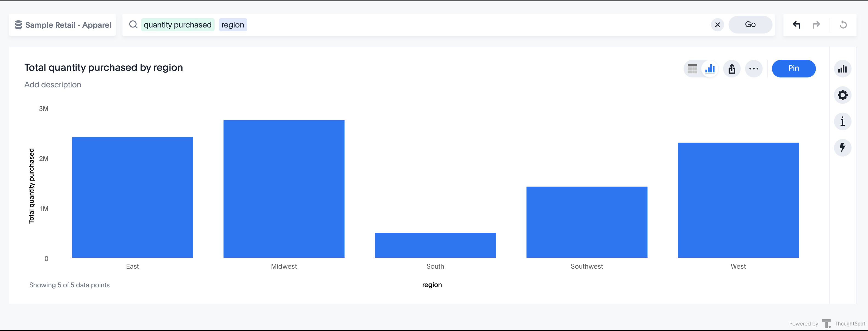The image size is (868, 331).
Task: Toggle table view icon next to bar chart
Action: 693,68
